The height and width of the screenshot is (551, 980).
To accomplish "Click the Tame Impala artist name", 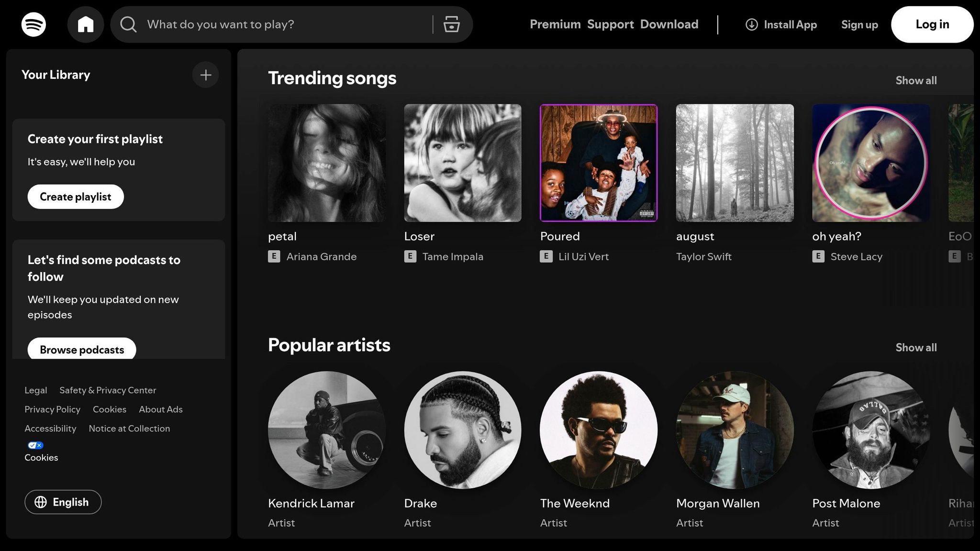I will coord(453,257).
